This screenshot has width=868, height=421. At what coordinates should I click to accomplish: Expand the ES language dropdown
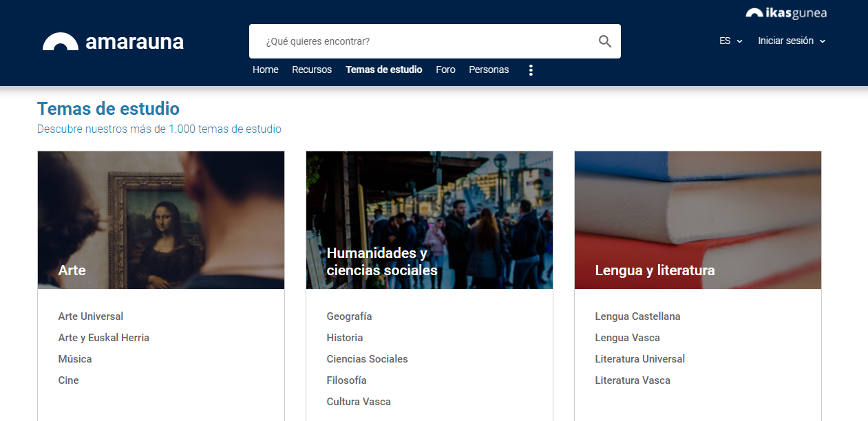pos(730,41)
